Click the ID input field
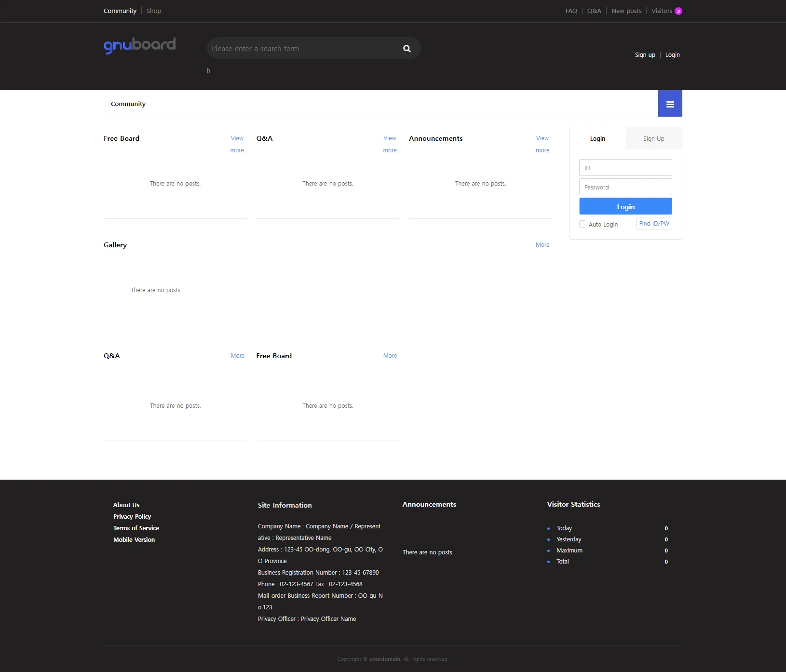The height and width of the screenshot is (672, 786). coord(625,168)
